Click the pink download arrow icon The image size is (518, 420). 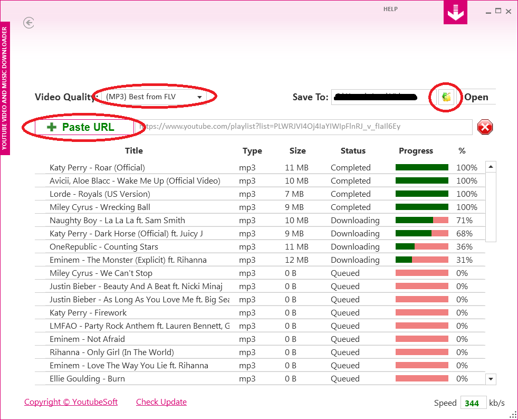click(455, 13)
